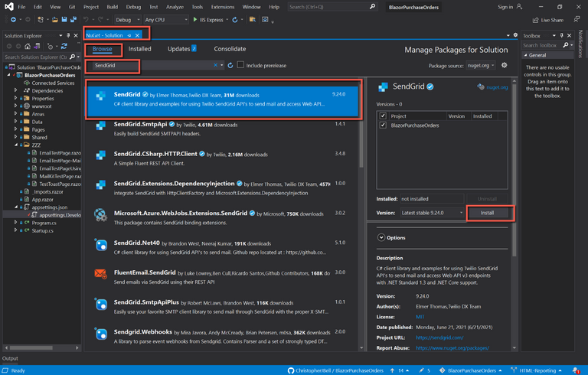Screen dimensions: 588x375
Task: Collapse the Options section expander
Action: 381,237
